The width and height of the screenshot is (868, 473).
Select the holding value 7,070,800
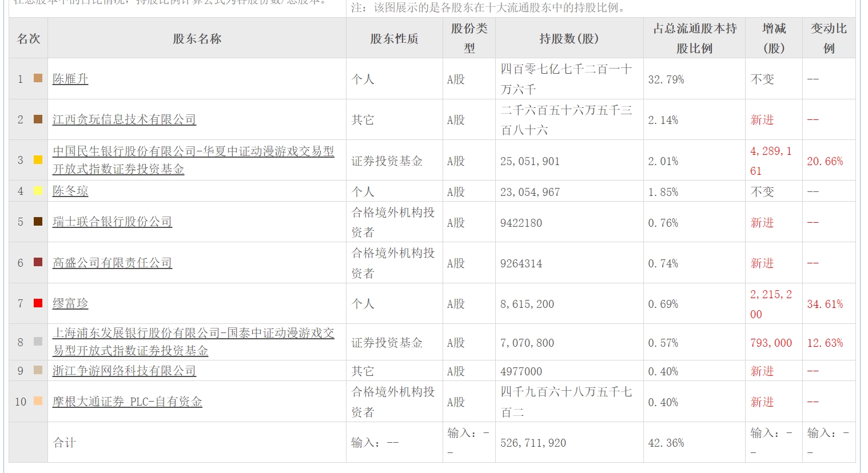pos(527,343)
